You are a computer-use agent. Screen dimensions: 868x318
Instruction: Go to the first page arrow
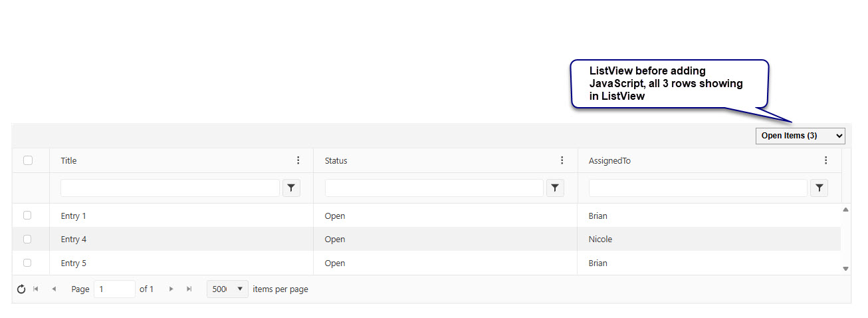click(x=36, y=289)
